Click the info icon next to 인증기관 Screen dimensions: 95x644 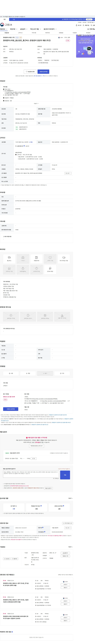pyautogui.click(x=43, y=527)
